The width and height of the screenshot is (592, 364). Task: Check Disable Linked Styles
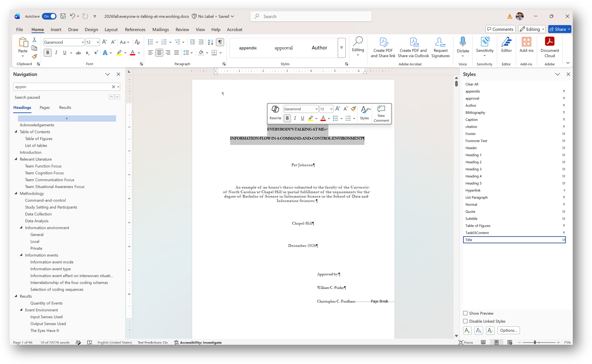[x=465, y=321]
